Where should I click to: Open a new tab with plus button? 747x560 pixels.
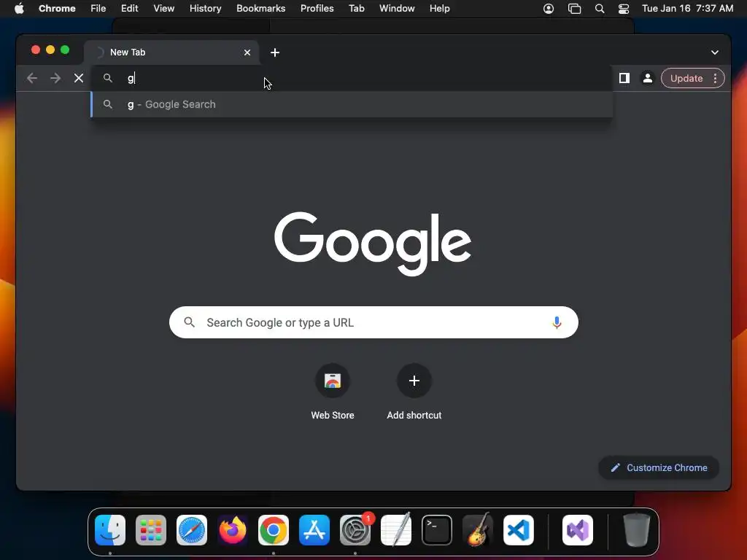[275, 52]
